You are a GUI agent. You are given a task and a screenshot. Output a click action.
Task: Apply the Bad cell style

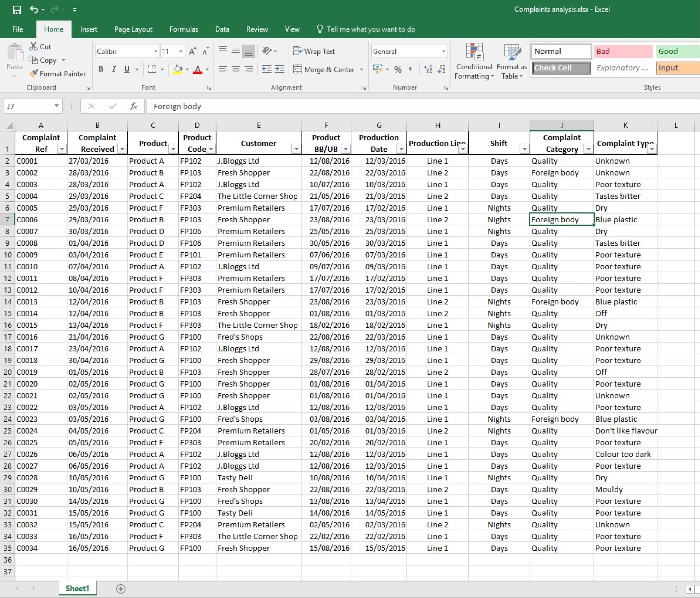tap(623, 51)
